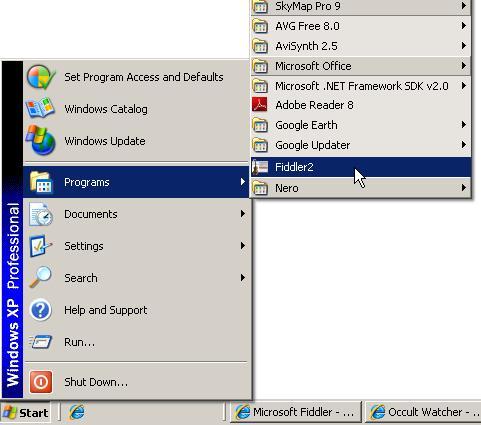Click the Set Program Access and Defaults icon
Screen dimensions: 481x425
(x=41, y=77)
